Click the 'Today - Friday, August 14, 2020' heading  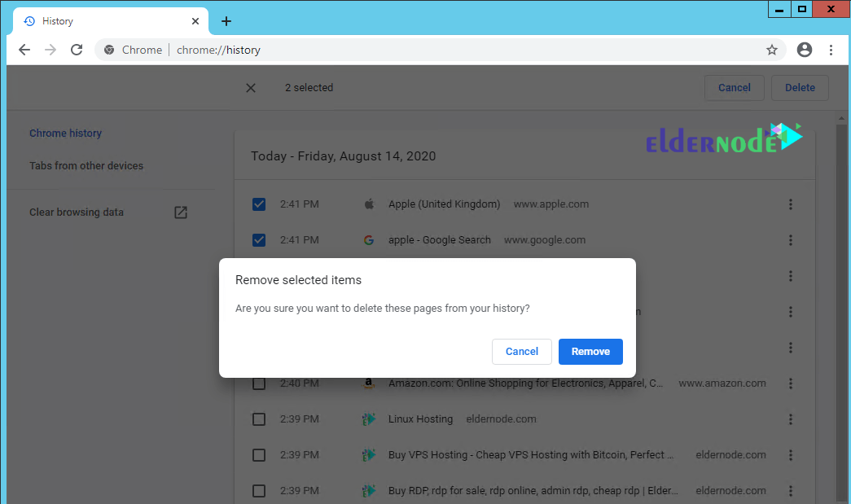coord(343,156)
